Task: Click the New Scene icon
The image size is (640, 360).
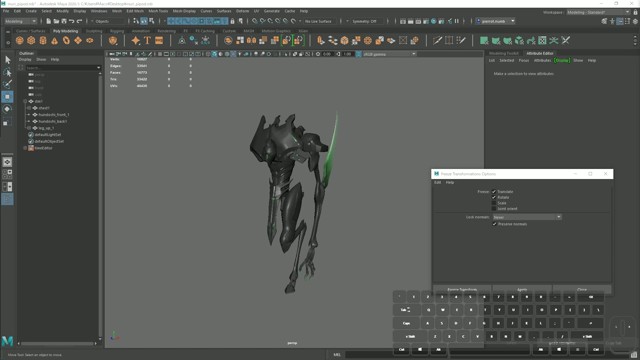Action: (49, 21)
